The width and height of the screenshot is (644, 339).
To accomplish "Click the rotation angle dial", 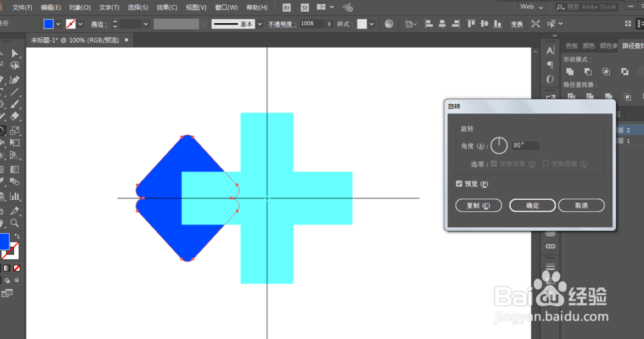I will point(499,146).
